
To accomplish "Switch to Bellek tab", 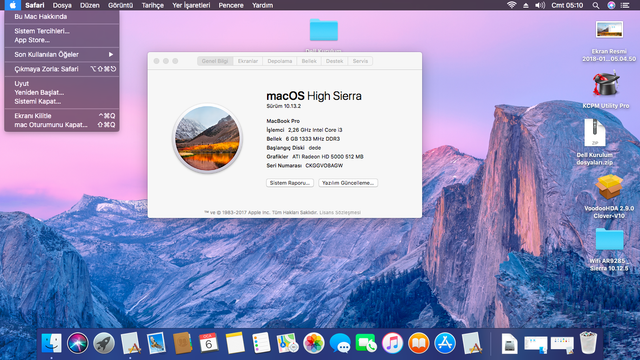I will tap(309, 61).
